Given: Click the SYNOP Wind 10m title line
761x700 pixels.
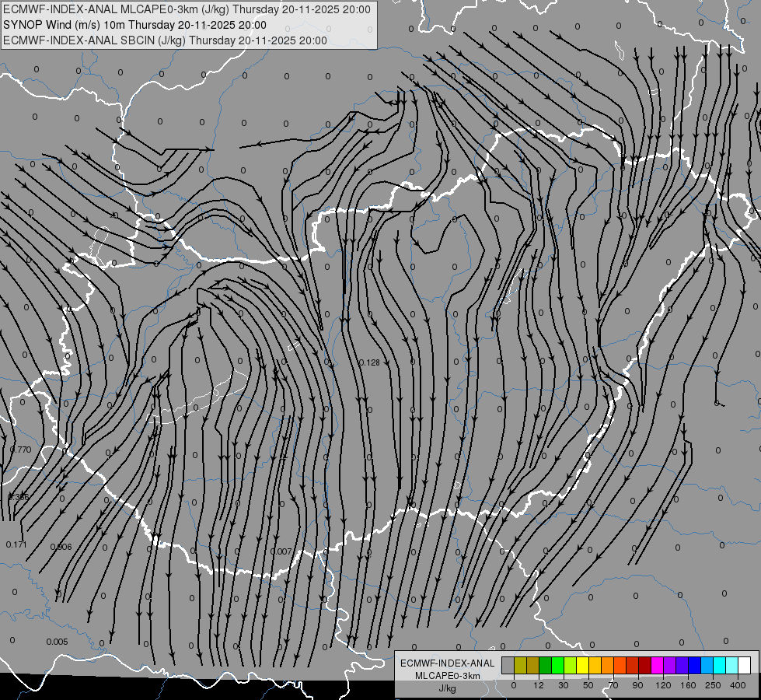Looking at the screenshot, I should click(134, 25).
